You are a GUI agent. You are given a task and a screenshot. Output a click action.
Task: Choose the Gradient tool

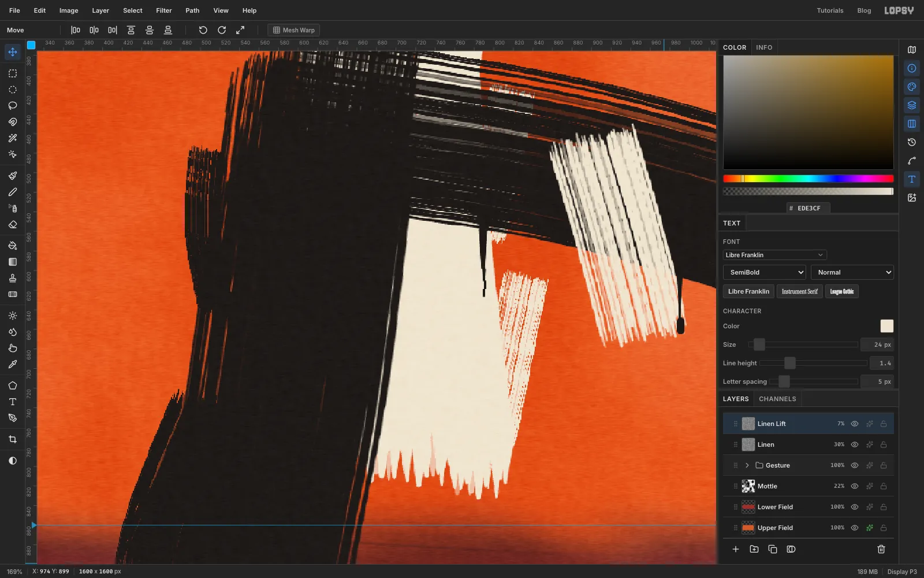(x=13, y=262)
